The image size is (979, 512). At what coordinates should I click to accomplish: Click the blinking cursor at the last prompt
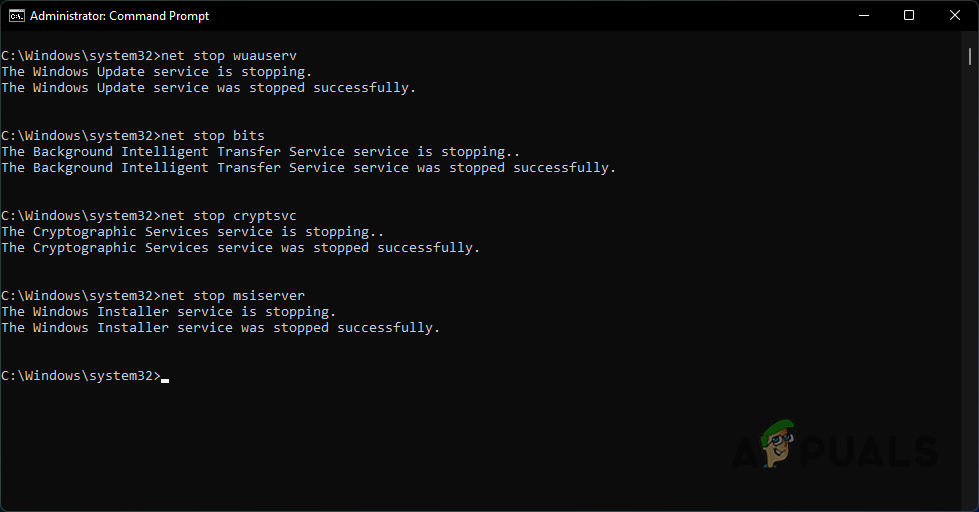[x=165, y=378]
